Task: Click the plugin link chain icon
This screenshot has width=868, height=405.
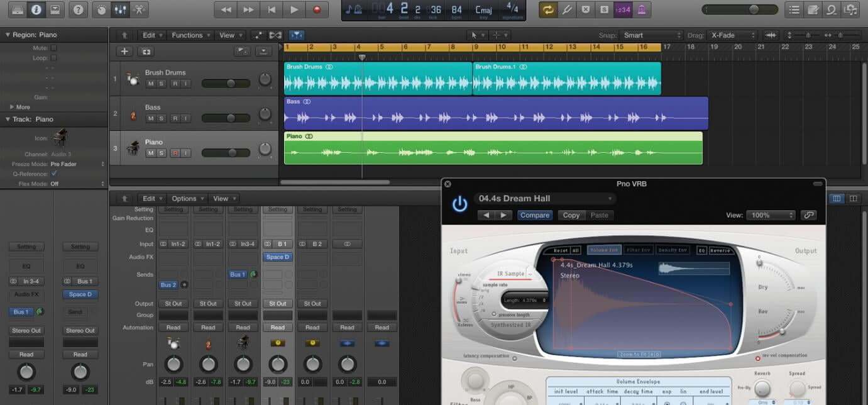Action: [809, 215]
